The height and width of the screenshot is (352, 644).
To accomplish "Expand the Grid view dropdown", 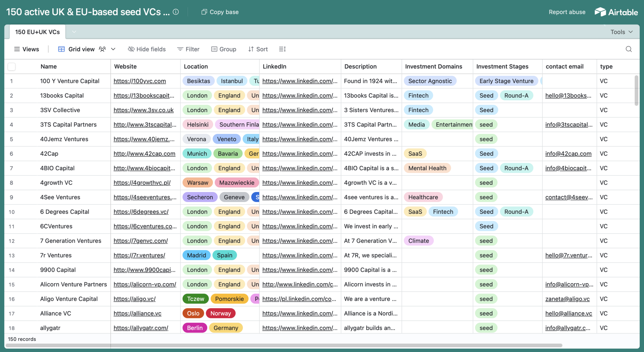I will point(113,49).
